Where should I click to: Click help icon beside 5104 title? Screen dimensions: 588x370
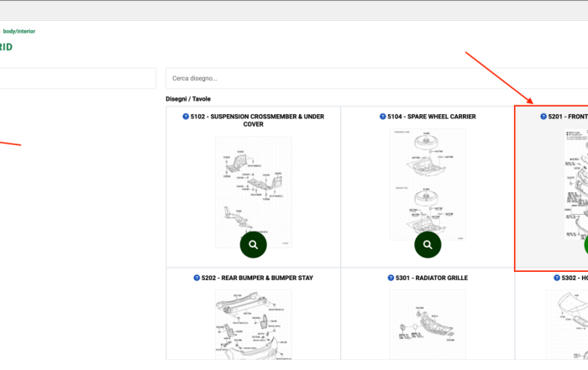click(x=382, y=117)
